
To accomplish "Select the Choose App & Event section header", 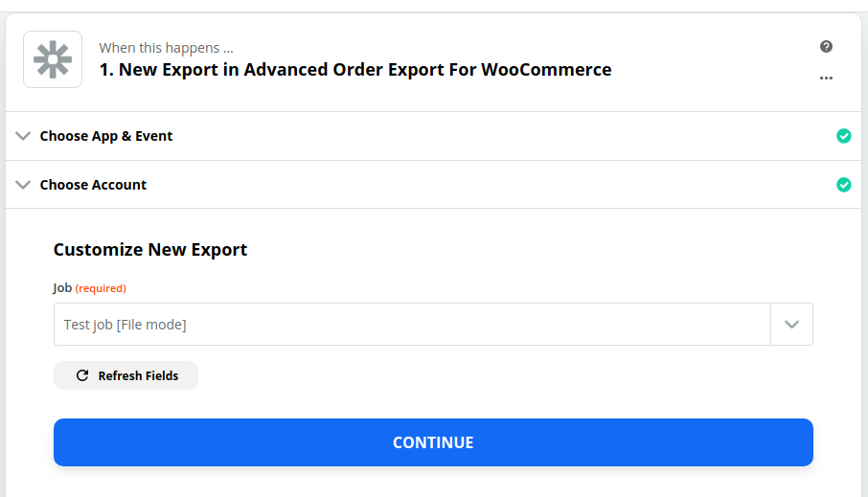I will click(x=433, y=136).
